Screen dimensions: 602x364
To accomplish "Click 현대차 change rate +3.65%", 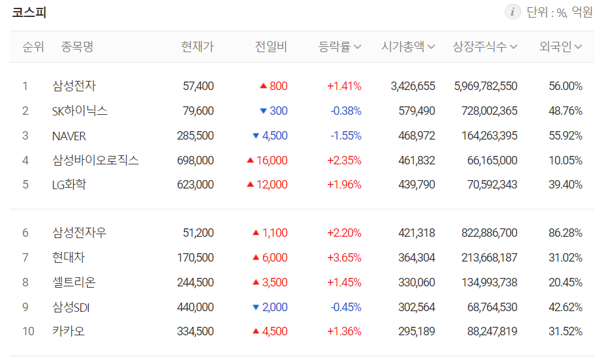I will [x=344, y=258].
